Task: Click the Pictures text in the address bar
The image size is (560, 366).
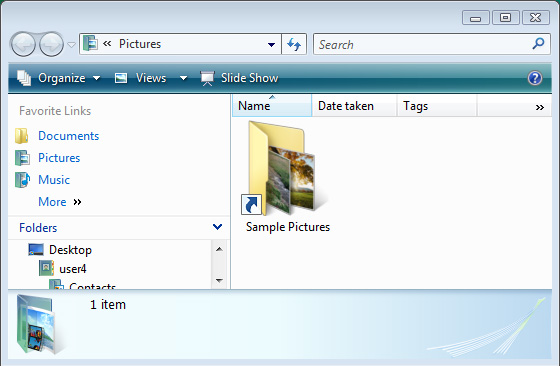Action: 140,44
